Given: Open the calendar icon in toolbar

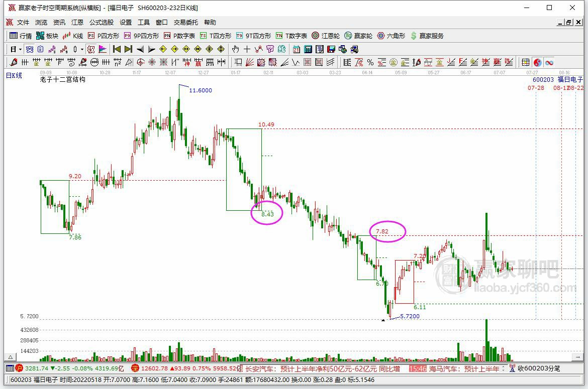Looking at the screenshot, I should [296, 49].
